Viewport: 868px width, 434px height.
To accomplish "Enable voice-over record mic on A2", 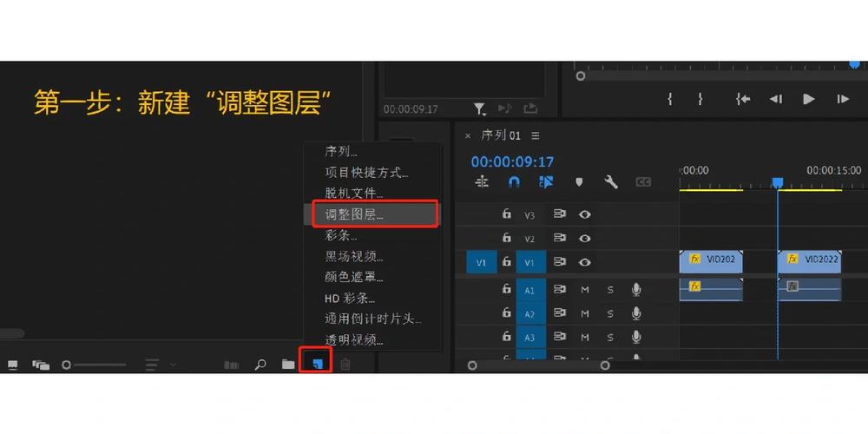I will pos(636,313).
